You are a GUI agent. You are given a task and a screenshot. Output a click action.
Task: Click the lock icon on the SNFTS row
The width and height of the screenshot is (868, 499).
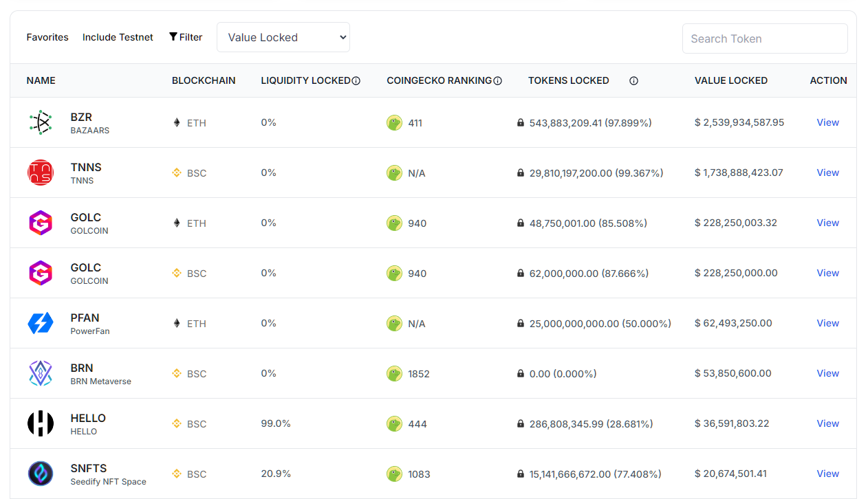point(521,474)
